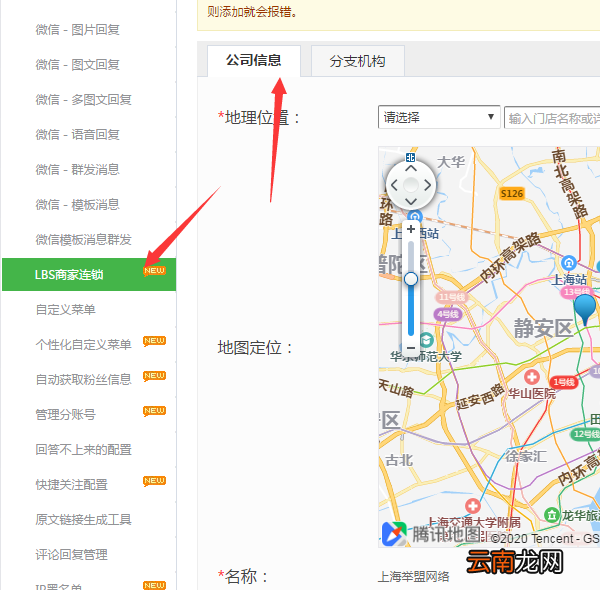Open 回答不上来的配置 in sidebar
This screenshot has height=590, width=600.
[83, 450]
